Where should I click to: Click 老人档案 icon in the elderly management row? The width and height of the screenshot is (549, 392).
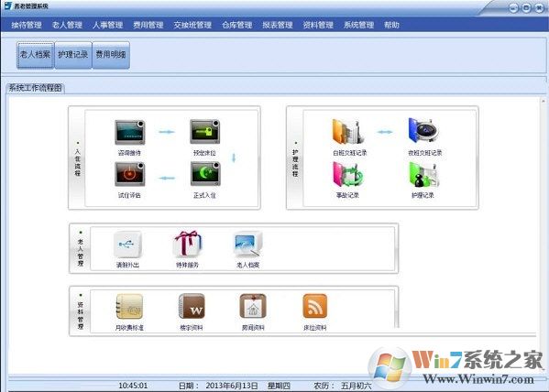(x=247, y=245)
